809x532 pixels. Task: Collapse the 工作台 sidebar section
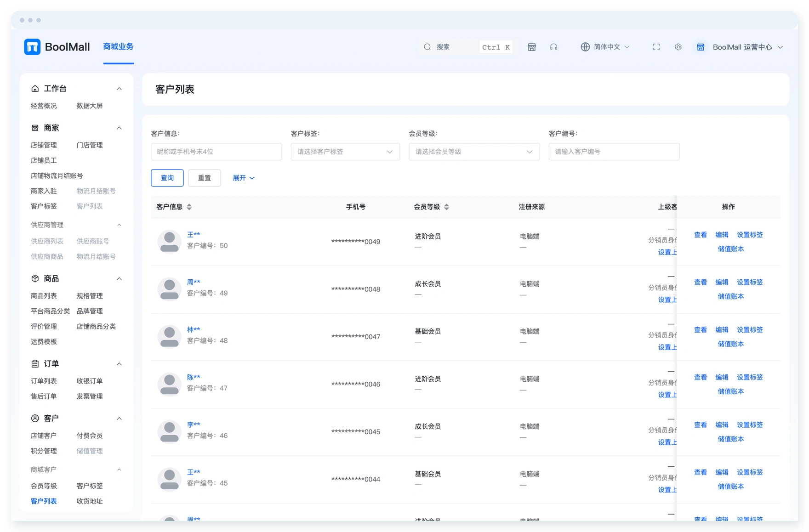(119, 89)
